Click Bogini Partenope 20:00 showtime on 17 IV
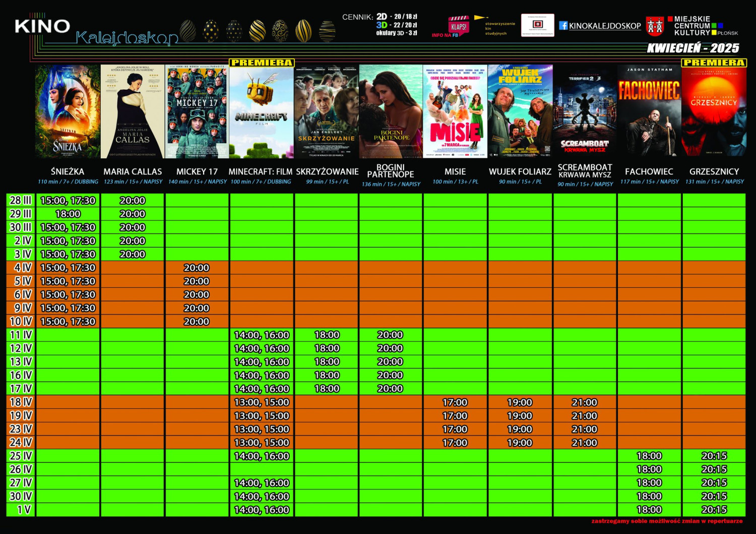This screenshot has height=534, width=756. tap(390, 389)
